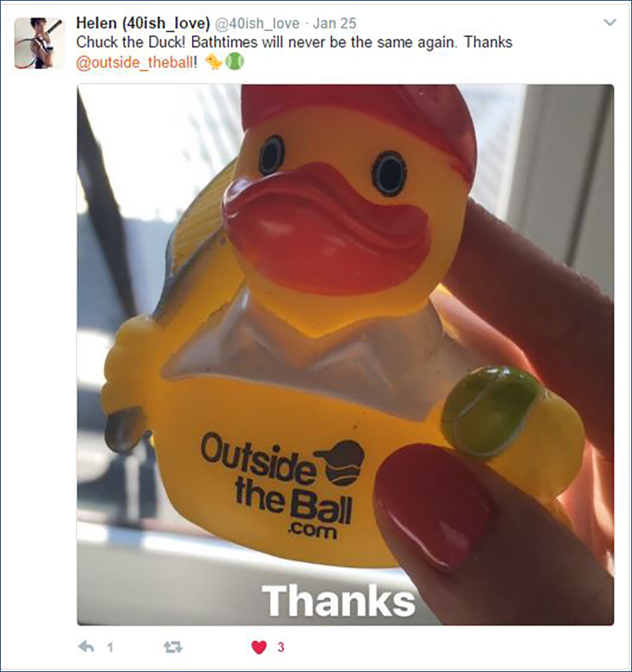Click the tweet text about Chuck the Duck
This screenshot has height=672, width=632.
[x=294, y=43]
